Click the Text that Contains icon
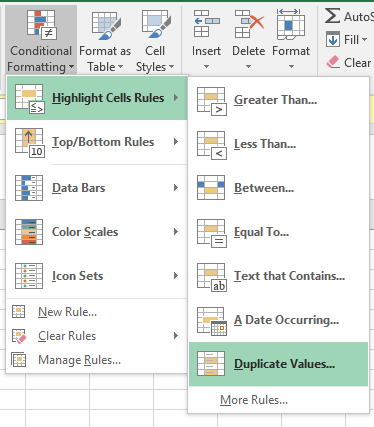Viewport: 374px width, 427px height. [212, 277]
